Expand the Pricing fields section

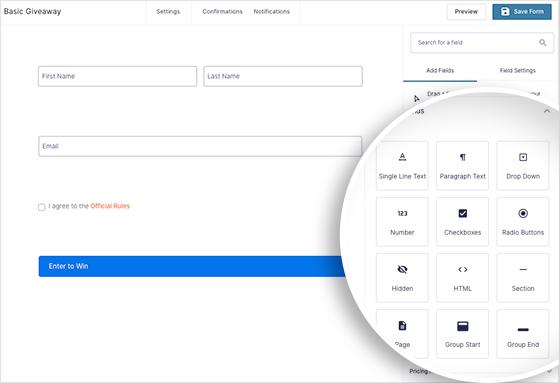[550, 371]
